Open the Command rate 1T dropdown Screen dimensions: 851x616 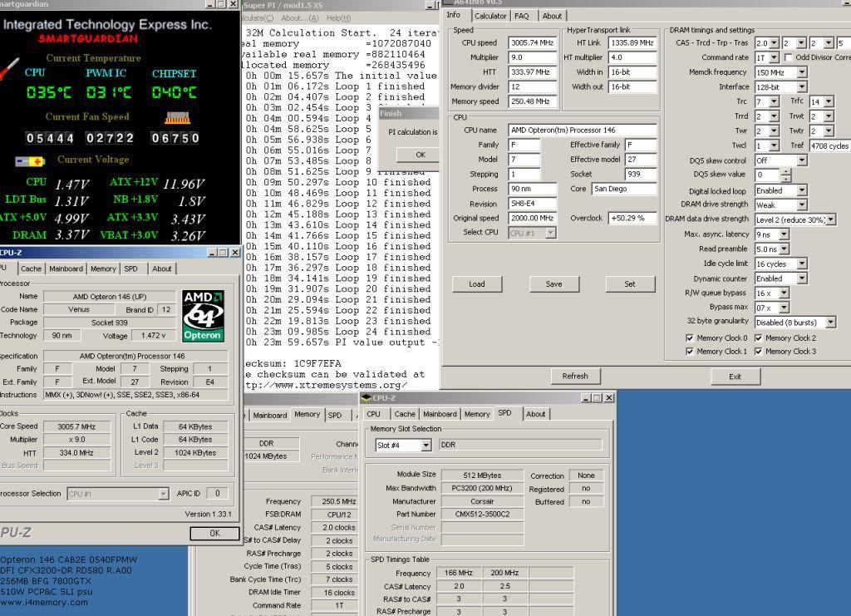[775, 57]
